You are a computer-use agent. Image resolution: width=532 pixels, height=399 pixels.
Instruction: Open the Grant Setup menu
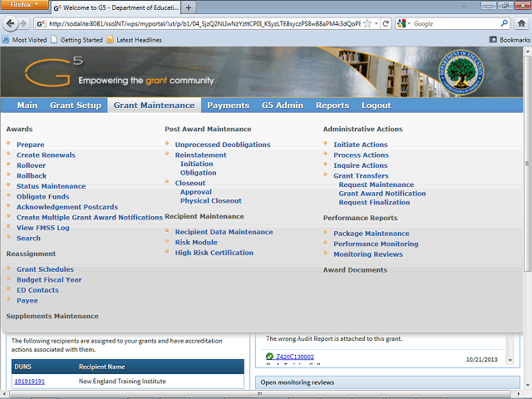[x=76, y=106]
